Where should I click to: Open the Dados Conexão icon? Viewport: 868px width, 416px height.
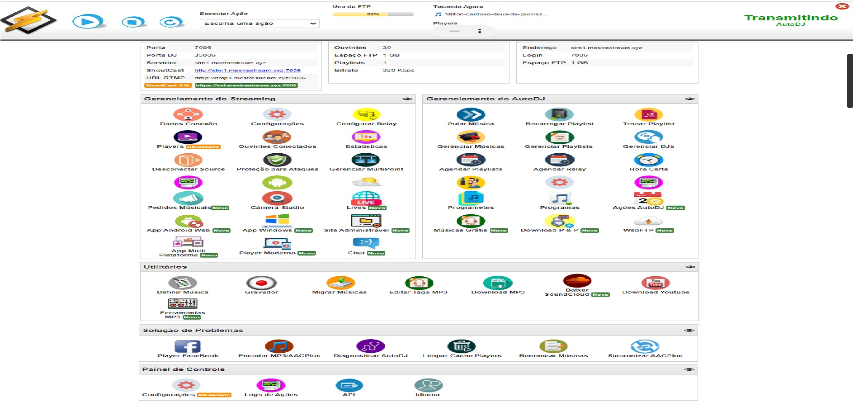coord(188,115)
